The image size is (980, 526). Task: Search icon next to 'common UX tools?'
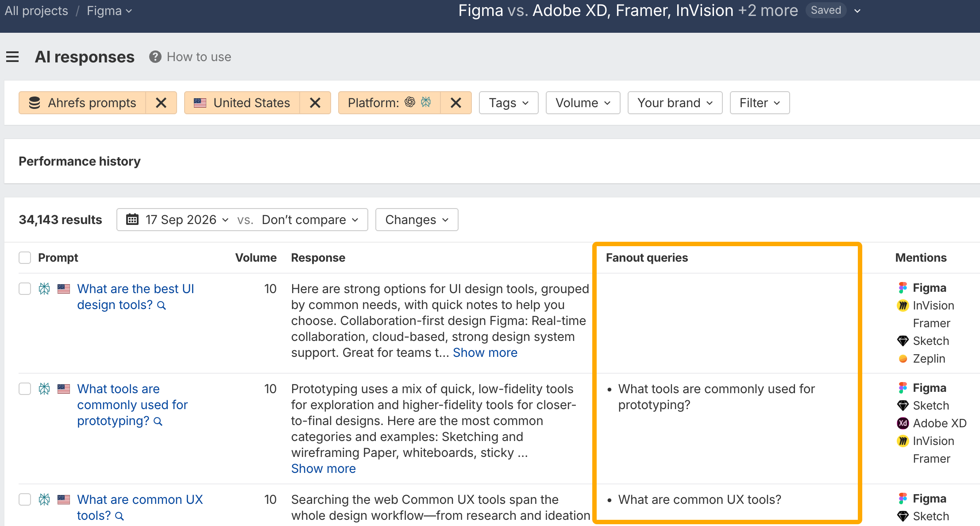[x=120, y=516]
